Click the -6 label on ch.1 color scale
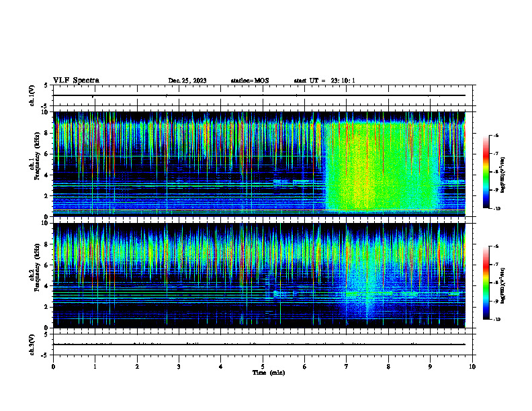The image size is (532, 411). (496, 136)
